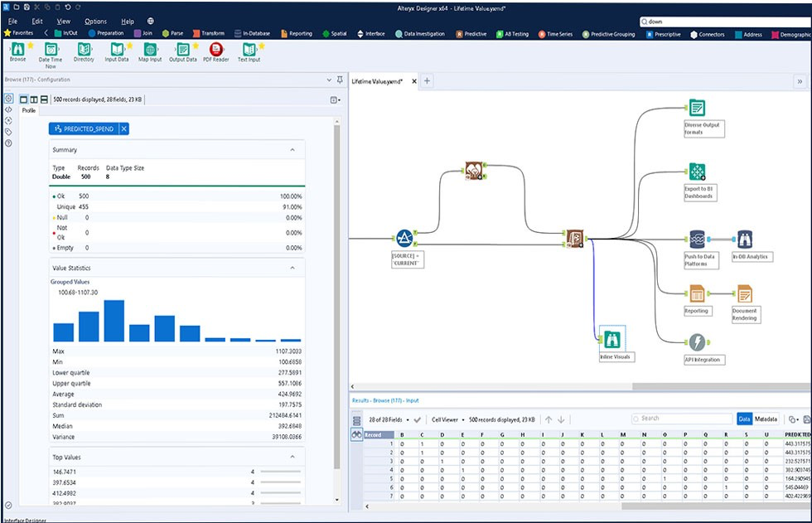This screenshot has height=523, width=812.
Task: Collapse the Top Values section
Action: pos(292,457)
